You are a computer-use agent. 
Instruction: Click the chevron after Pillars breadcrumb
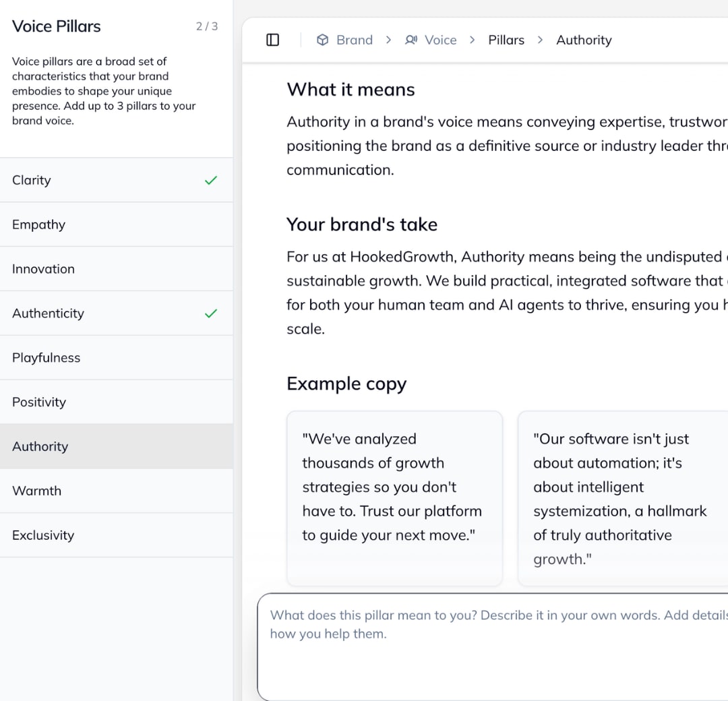point(540,40)
